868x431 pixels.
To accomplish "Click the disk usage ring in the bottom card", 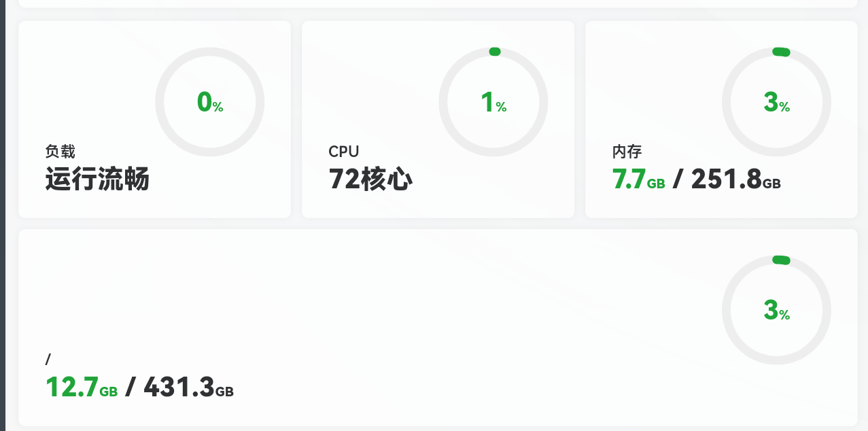I will pos(776,310).
